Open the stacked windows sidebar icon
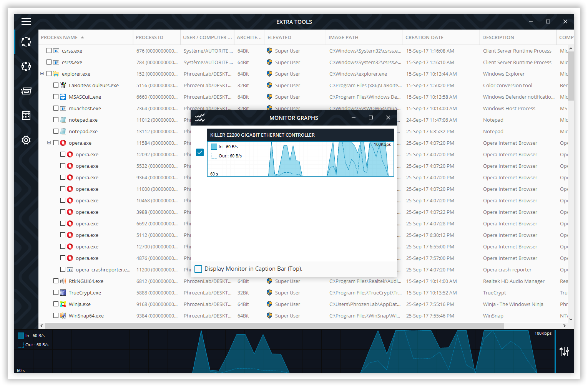The width and height of the screenshot is (588, 387). pyautogui.click(x=26, y=91)
